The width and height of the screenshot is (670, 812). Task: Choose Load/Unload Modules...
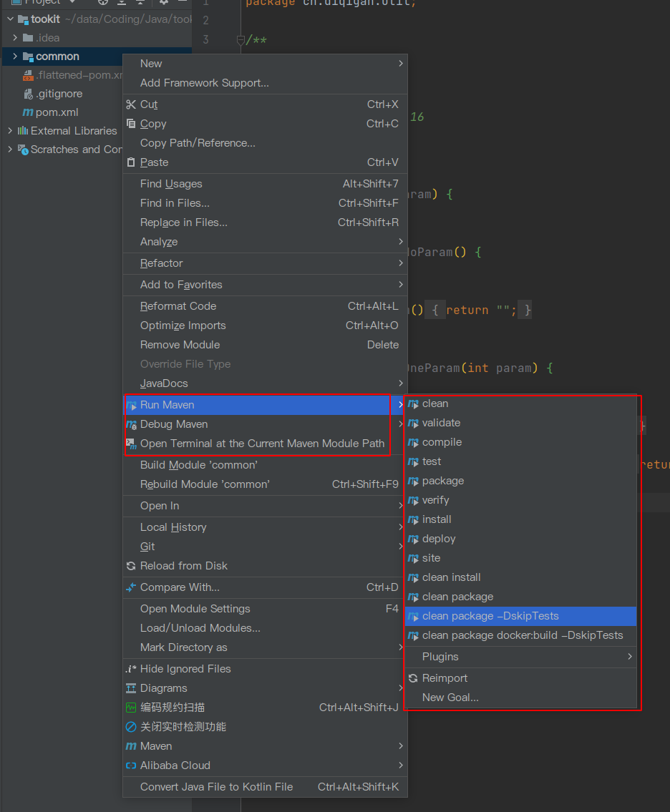pyautogui.click(x=266, y=628)
